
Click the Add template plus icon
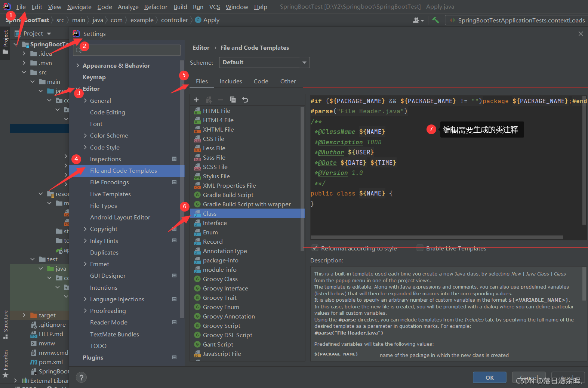196,100
